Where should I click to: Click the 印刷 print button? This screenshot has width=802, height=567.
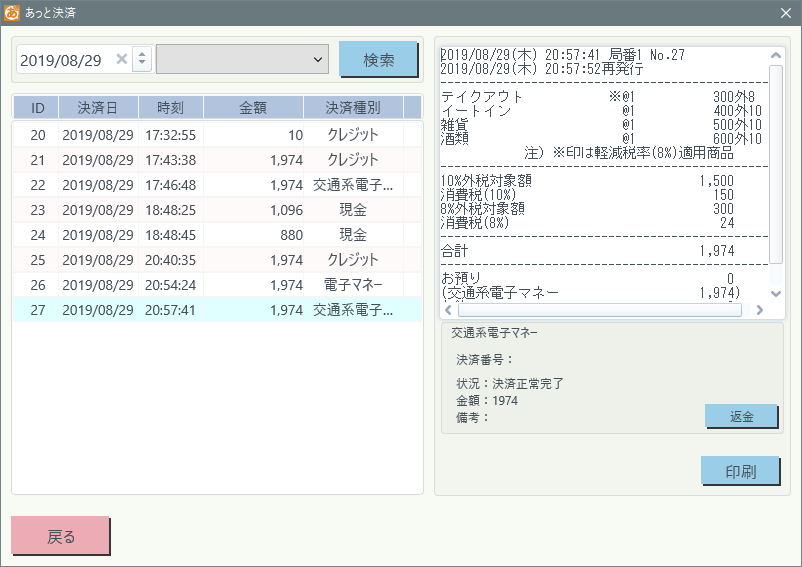(741, 471)
